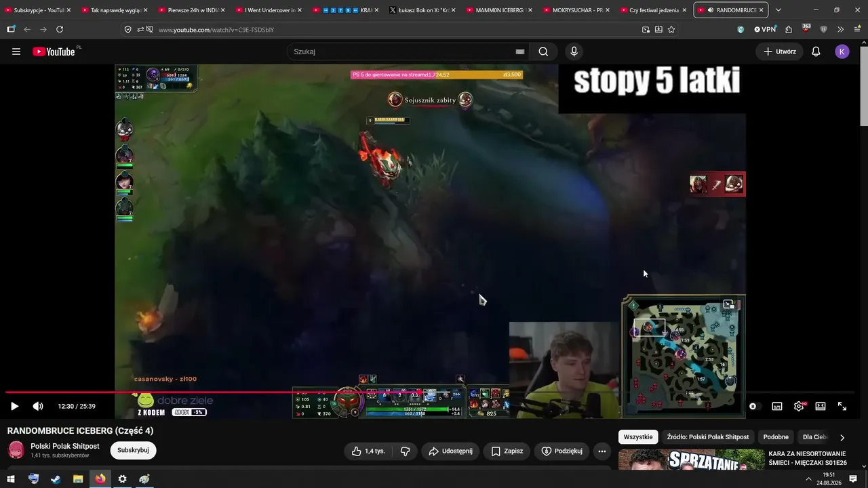Image resolution: width=868 pixels, height=488 pixels.
Task: Toggle the VPN button
Action: (x=765, y=30)
